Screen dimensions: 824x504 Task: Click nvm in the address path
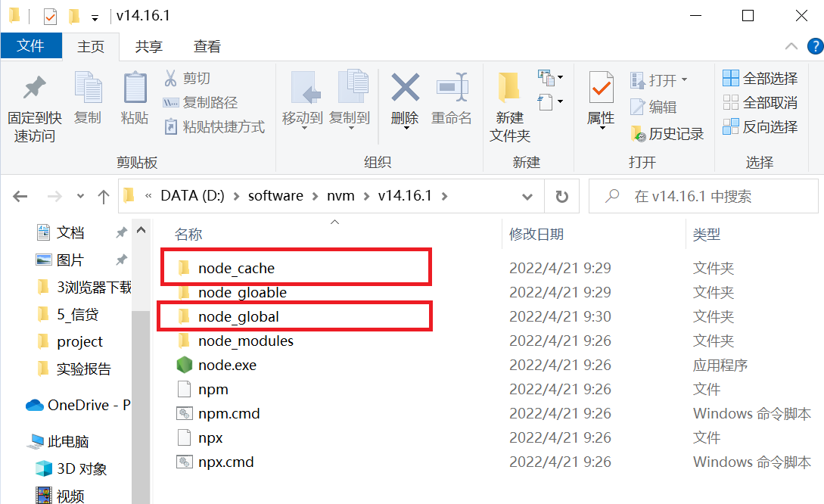coord(340,196)
